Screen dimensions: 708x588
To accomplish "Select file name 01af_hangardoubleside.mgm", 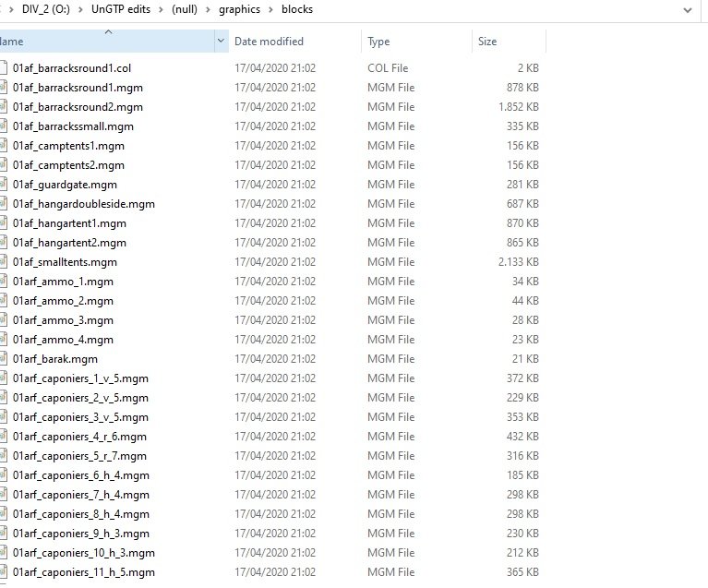I will click(x=83, y=204).
